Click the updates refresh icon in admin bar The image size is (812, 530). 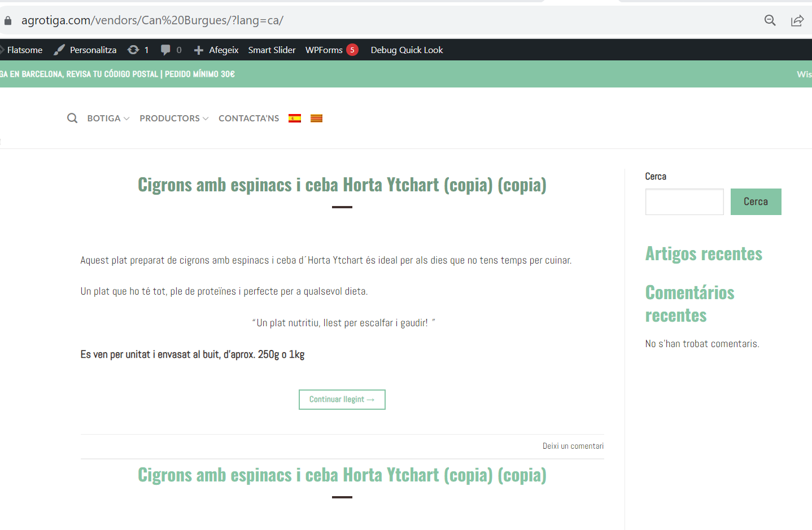tap(133, 50)
